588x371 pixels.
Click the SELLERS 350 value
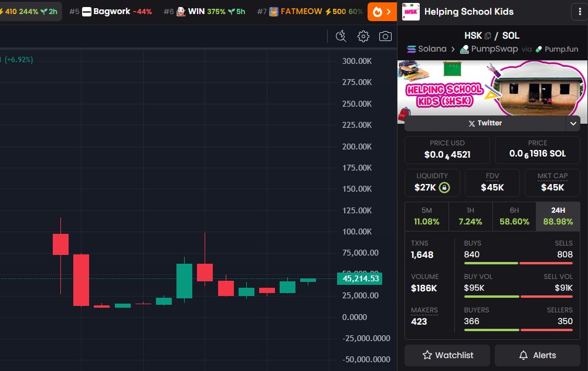coord(565,321)
